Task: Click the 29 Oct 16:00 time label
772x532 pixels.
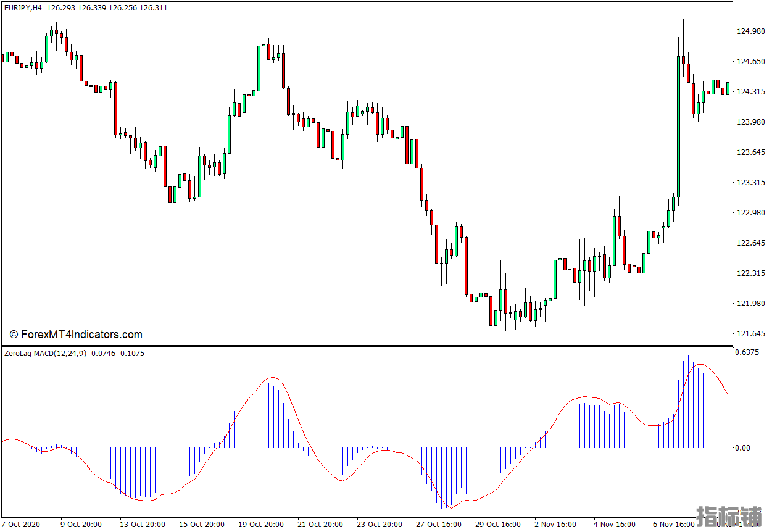Action: [x=498, y=524]
